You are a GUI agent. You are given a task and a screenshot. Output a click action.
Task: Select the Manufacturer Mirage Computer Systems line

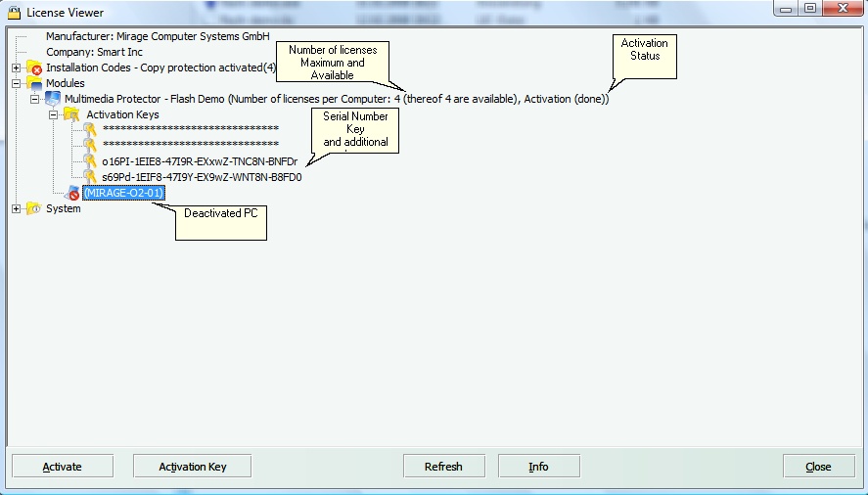[x=158, y=36]
